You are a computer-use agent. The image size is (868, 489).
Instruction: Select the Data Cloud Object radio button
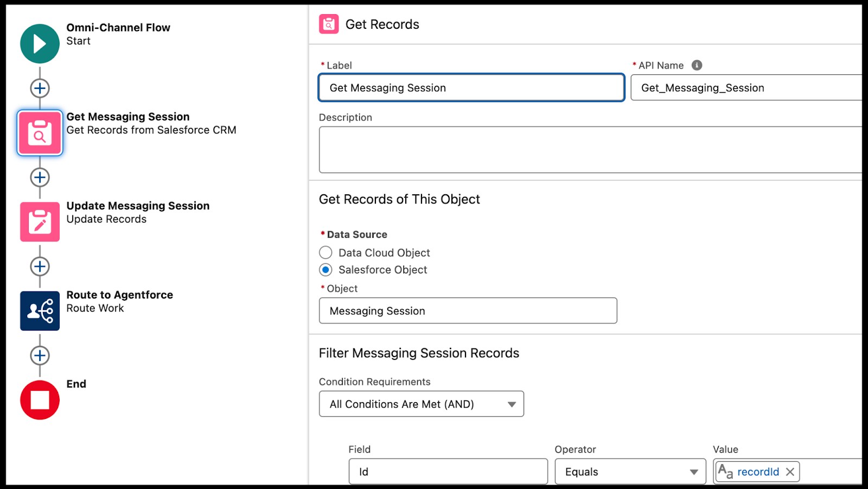[325, 253]
